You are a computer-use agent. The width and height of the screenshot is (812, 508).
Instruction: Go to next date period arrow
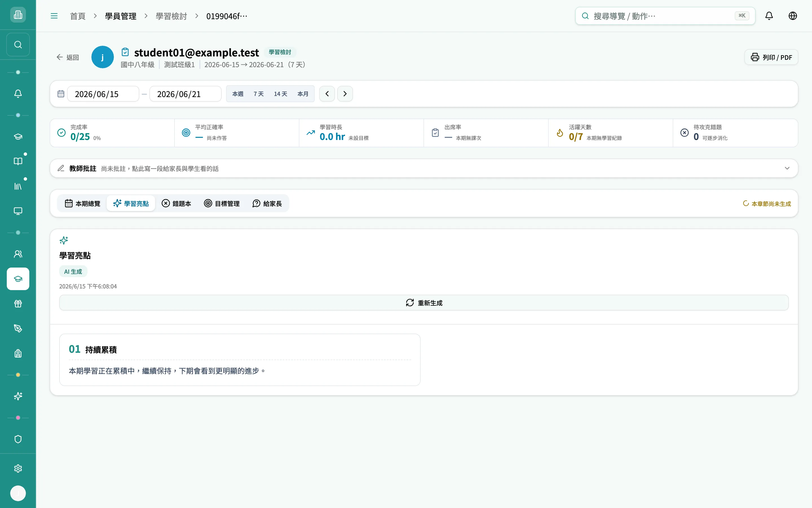tap(345, 94)
